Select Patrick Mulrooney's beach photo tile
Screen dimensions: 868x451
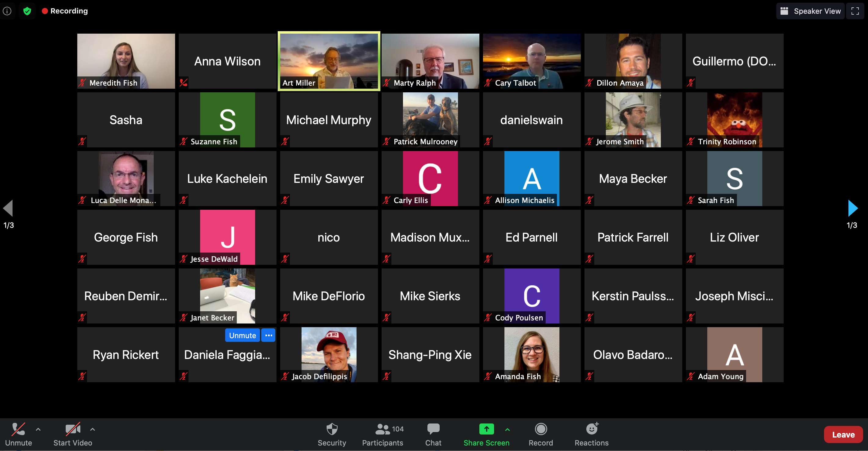click(430, 120)
